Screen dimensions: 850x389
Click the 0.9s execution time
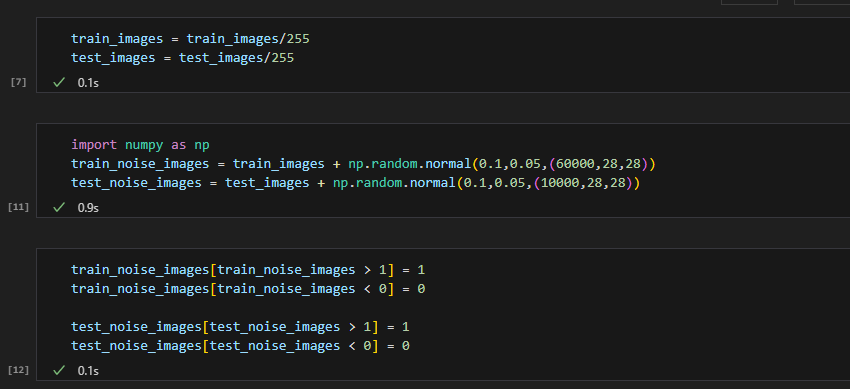[x=88, y=208]
